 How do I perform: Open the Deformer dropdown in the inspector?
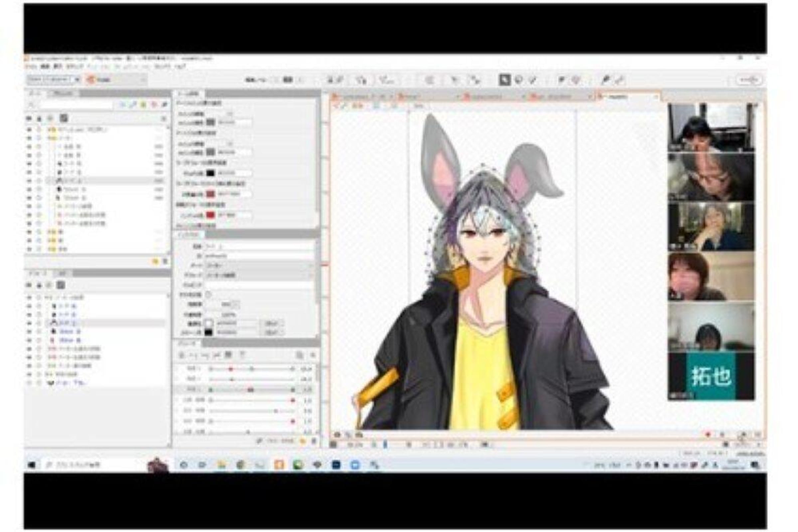[x=259, y=275]
